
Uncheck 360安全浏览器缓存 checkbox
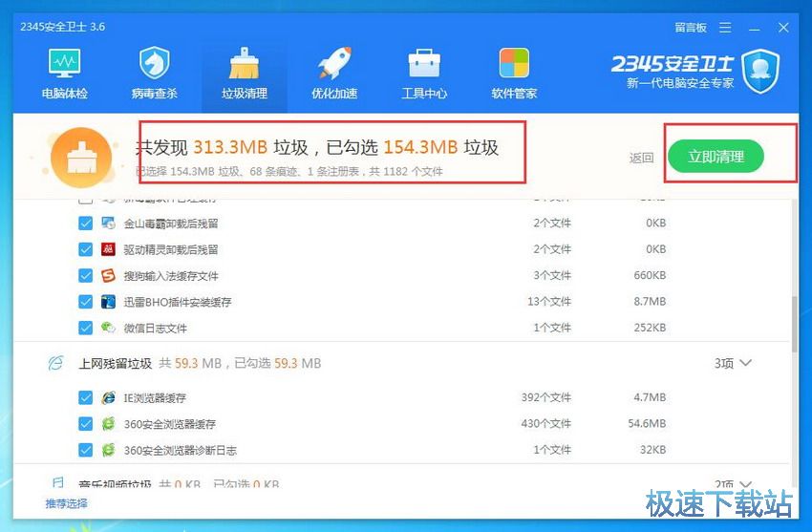tap(85, 424)
